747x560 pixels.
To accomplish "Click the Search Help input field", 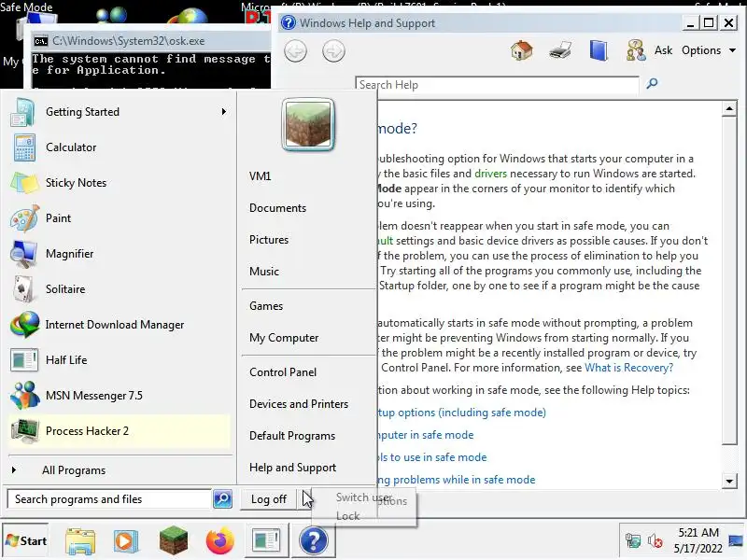I will 497,85.
